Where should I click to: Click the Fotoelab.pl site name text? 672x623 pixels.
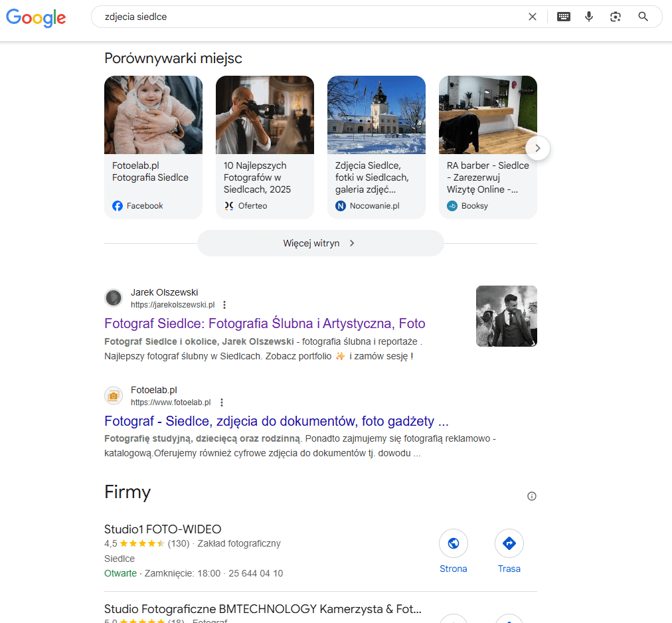[x=154, y=390]
